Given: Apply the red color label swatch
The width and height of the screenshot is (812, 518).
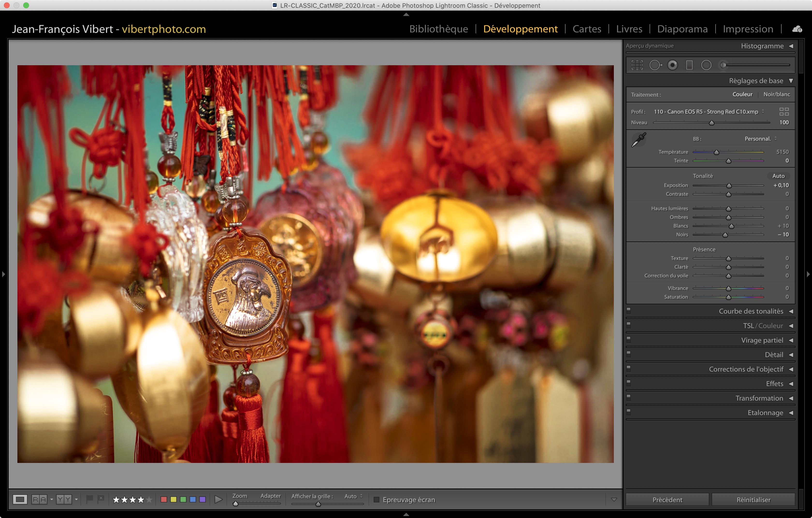Looking at the screenshot, I should coord(164,499).
